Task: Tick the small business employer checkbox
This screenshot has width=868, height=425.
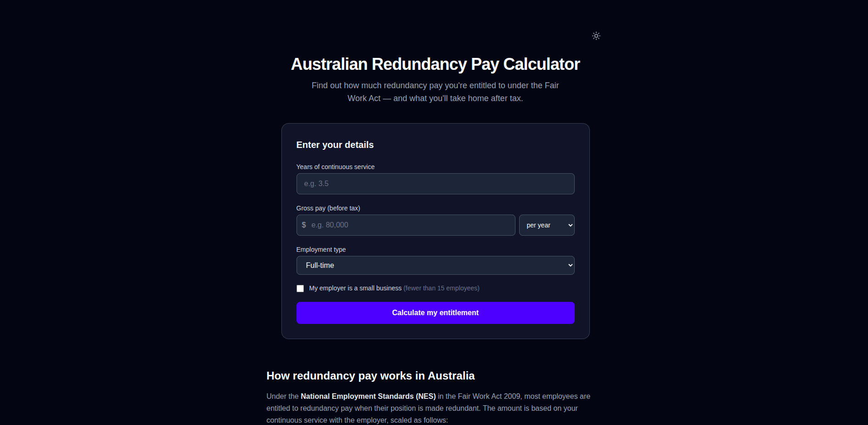Action: tap(300, 289)
